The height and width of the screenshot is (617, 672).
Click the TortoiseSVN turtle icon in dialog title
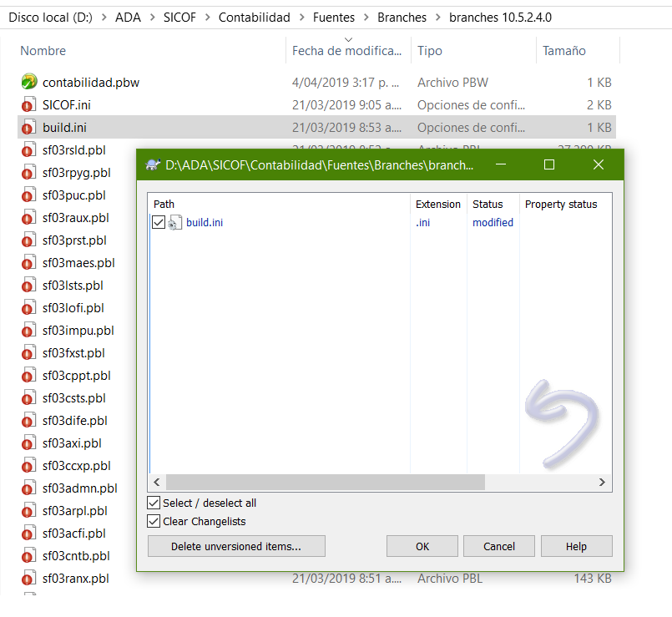tap(153, 164)
